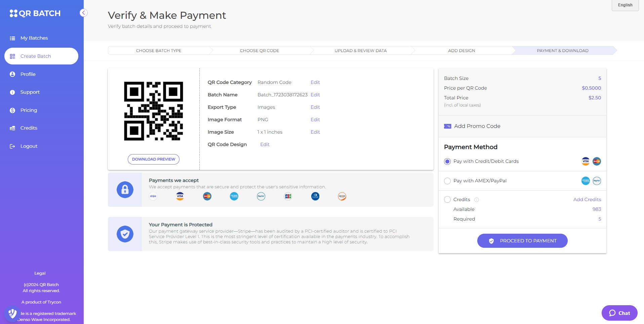Go to Choose QR Code step
The height and width of the screenshot is (324, 644).
259,51
